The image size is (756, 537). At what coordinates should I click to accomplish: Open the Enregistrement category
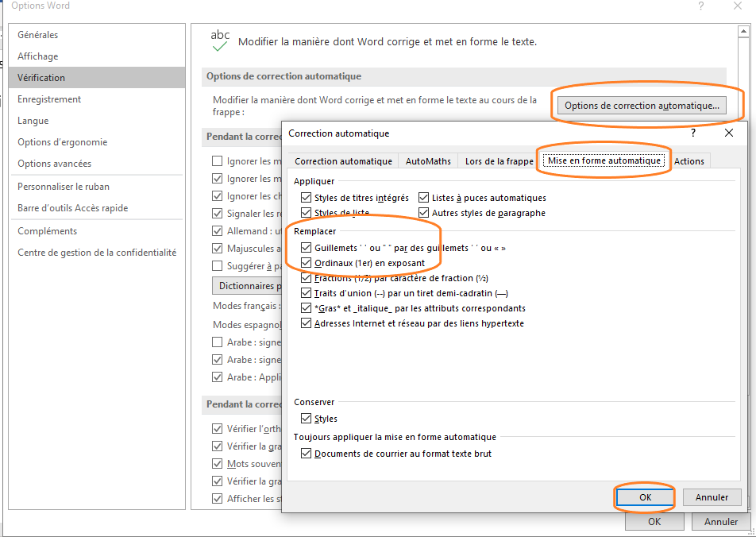97,99
